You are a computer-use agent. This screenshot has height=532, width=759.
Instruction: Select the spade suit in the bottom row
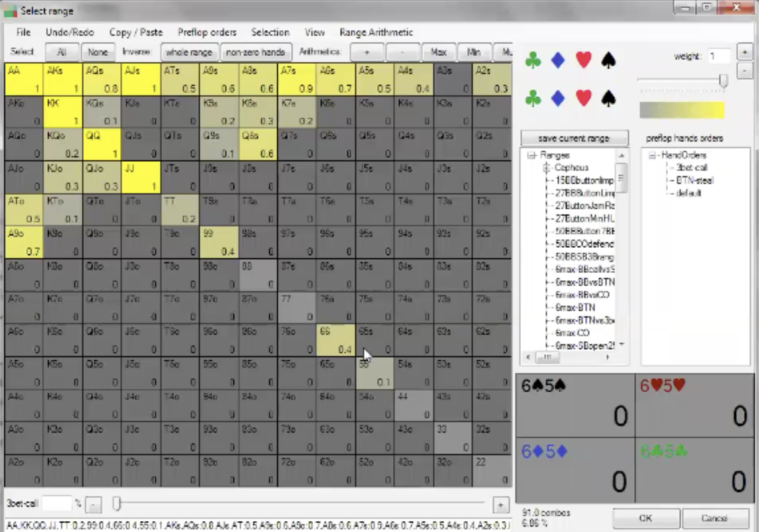[x=609, y=98]
